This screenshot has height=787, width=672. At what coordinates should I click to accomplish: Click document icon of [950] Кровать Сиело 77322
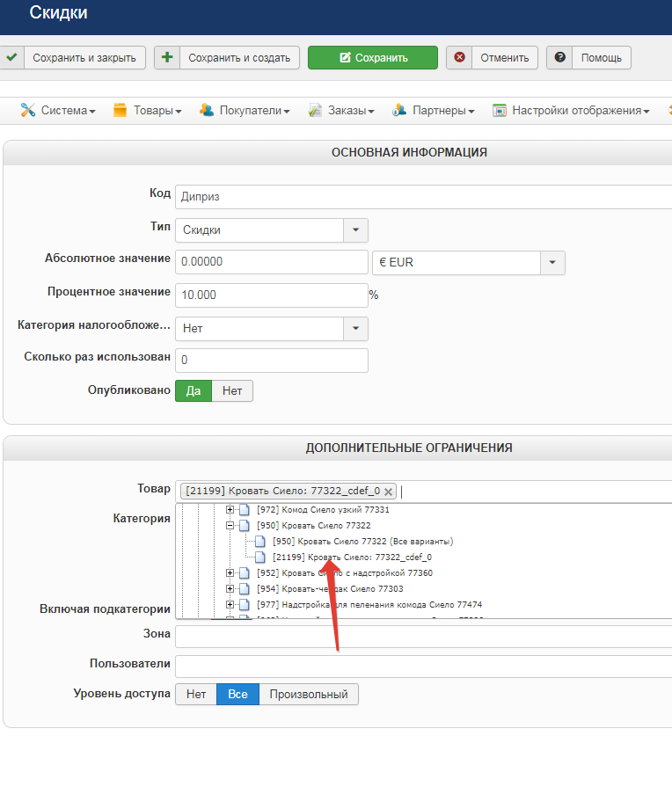tap(245, 526)
